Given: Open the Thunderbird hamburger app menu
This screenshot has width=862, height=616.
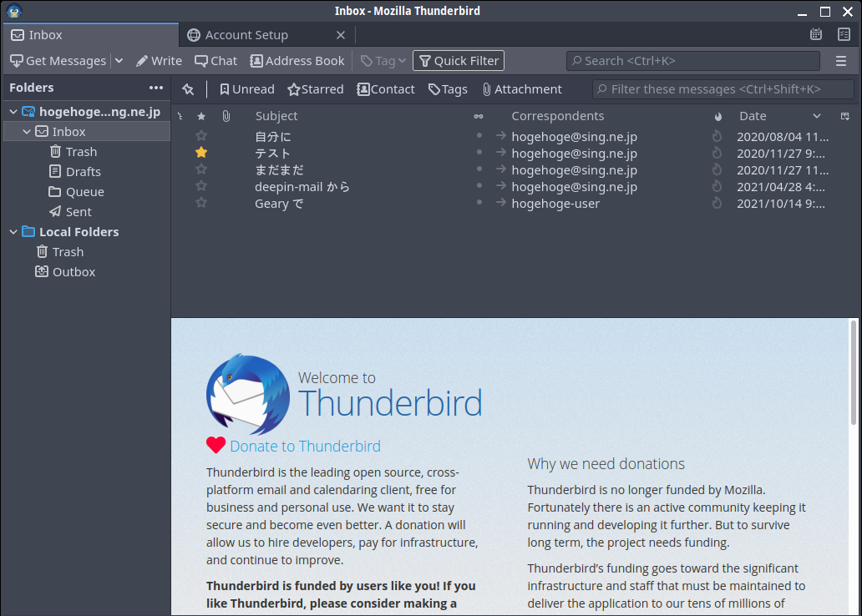Looking at the screenshot, I should tap(840, 61).
